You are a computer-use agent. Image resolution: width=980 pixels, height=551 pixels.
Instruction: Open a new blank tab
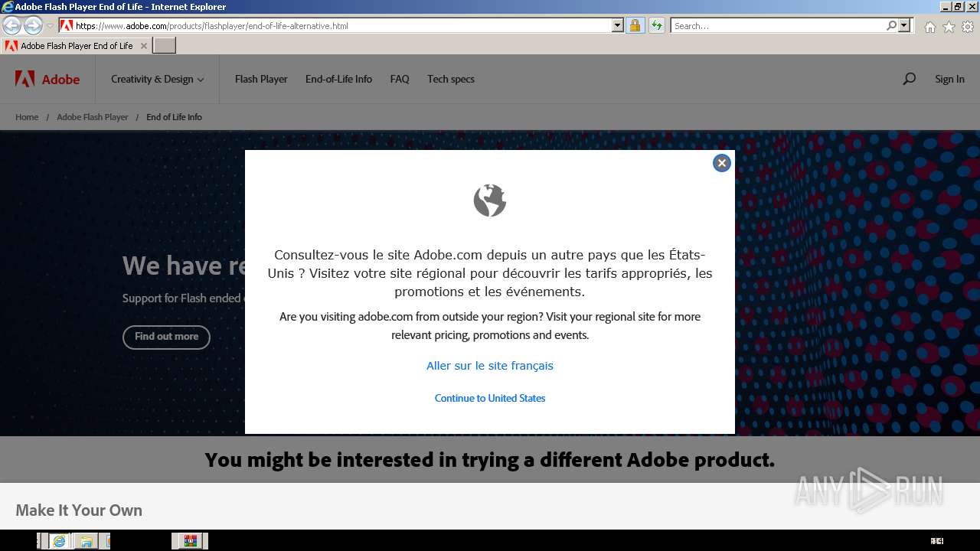pos(165,46)
